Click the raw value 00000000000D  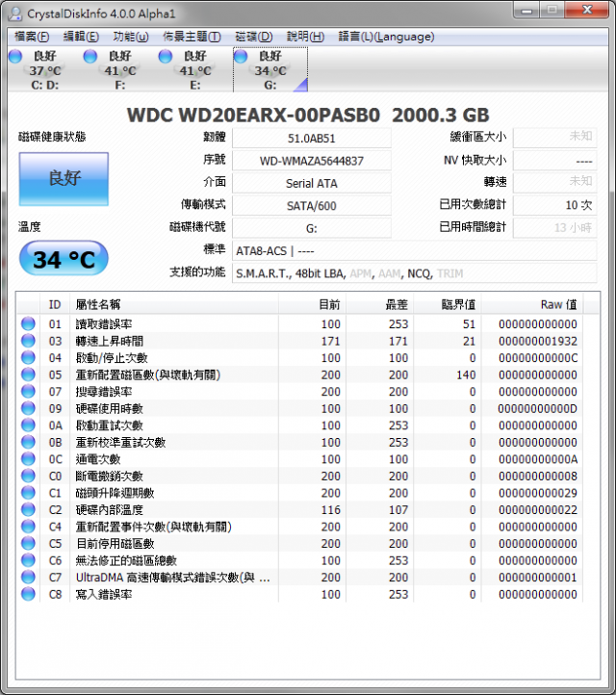point(538,408)
